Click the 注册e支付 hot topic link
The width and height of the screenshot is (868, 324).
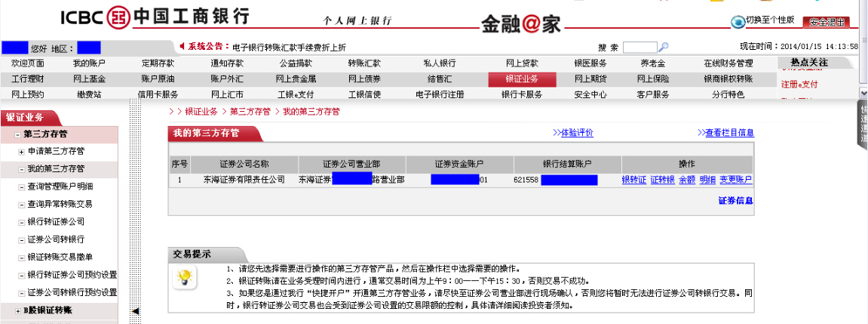[x=799, y=85]
